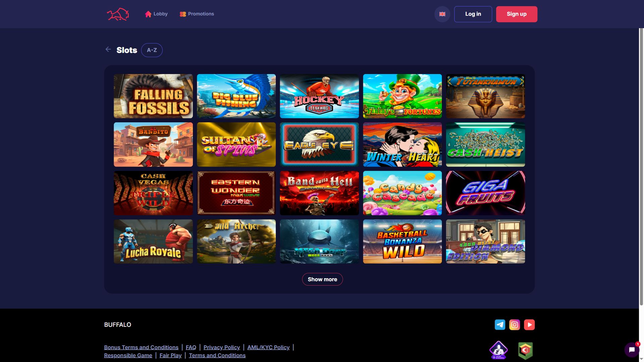The height and width of the screenshot is (362, 644).
Task: Open Finlay's Fortunes slot
Action: pyautogui.click(x=402, y=96)
